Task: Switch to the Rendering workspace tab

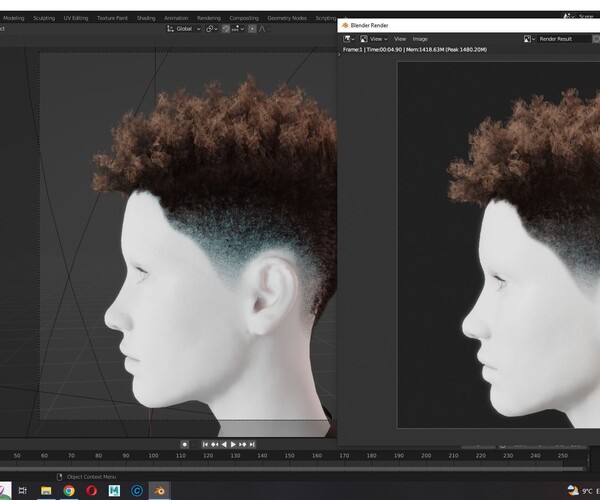Action: click(209, 18)
